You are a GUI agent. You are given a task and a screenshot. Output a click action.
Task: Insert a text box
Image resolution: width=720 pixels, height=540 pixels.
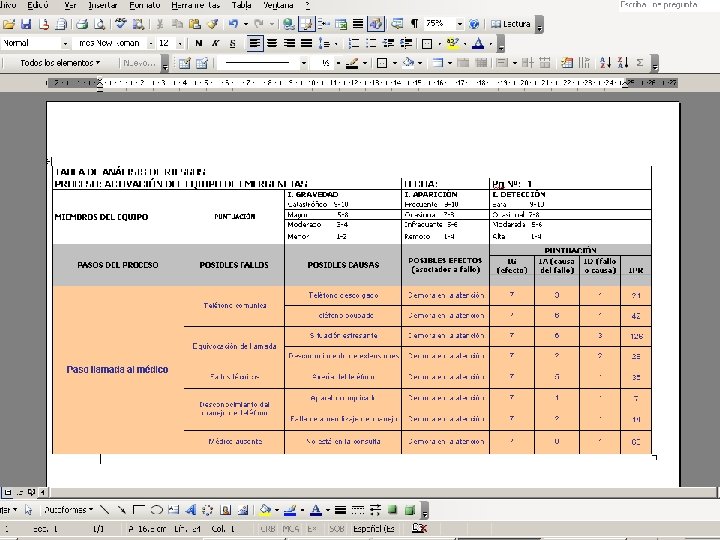tap(173, 510)
